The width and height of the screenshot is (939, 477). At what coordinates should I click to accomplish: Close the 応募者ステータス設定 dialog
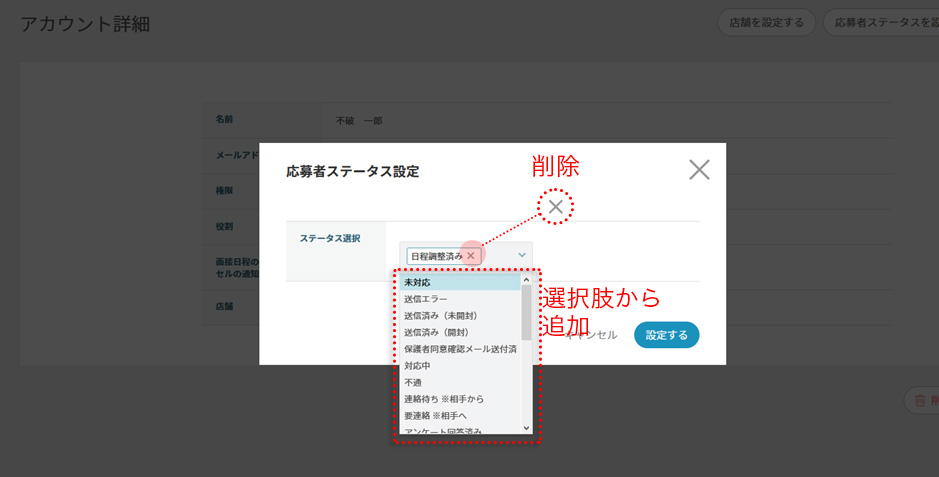(x=699, y=169)
